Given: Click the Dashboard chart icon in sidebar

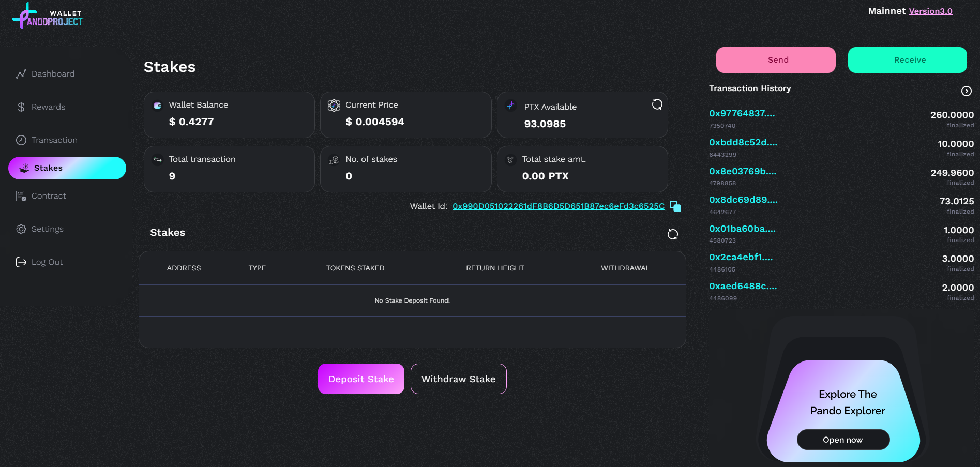Looking at the screenshot, I should [21, 74].
